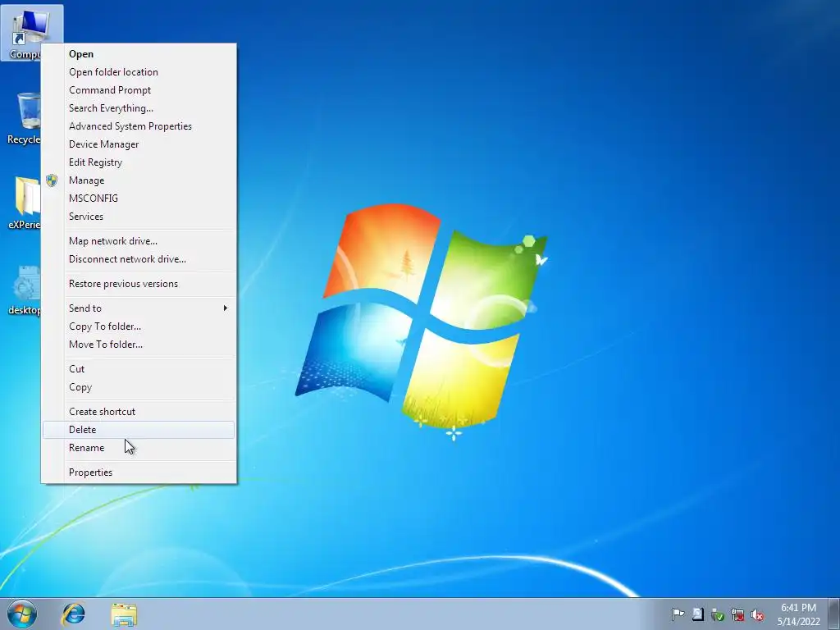Viewport: 840px width, 630px height.
Task: Choose Move To folder...
Action: (139, 345)
